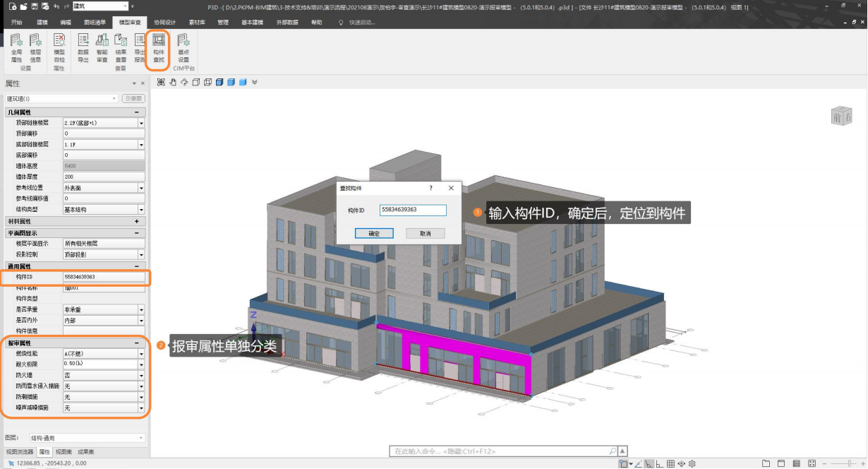Open the 防火墙 dropdown
Viewport: 868px width, 469px height.
click(141, 376)
